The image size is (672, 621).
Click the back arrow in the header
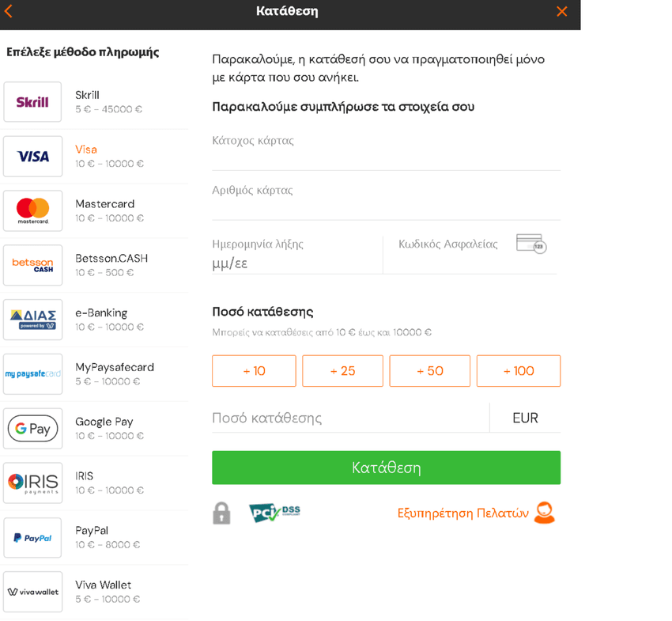(x=9, y=11)
